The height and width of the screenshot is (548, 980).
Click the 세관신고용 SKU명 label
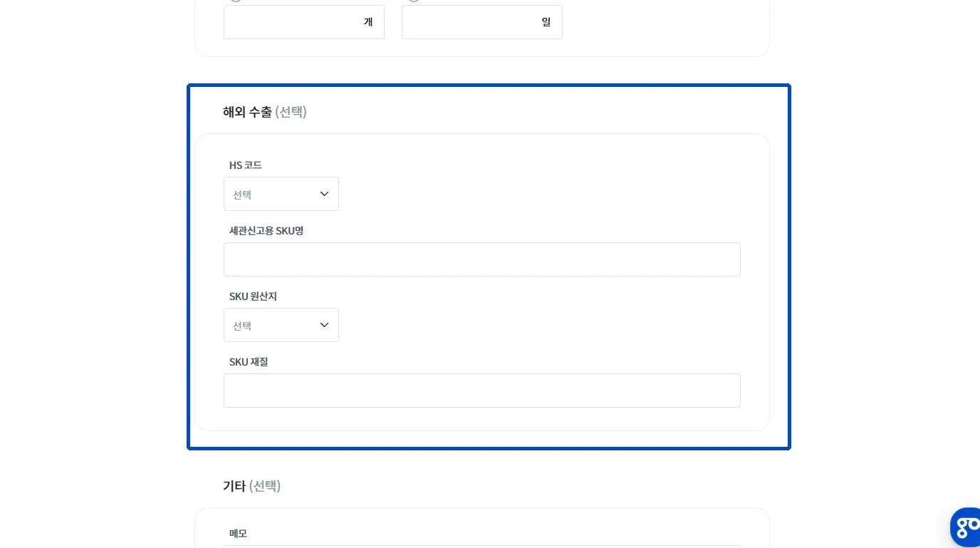[x=266, y=231]
